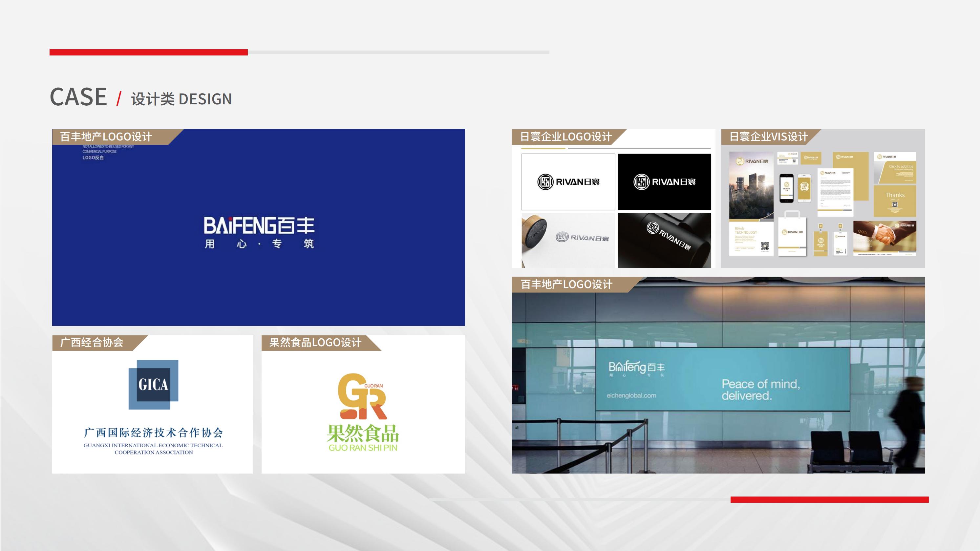Click the '广西经合协会' label

coord(92,343)
